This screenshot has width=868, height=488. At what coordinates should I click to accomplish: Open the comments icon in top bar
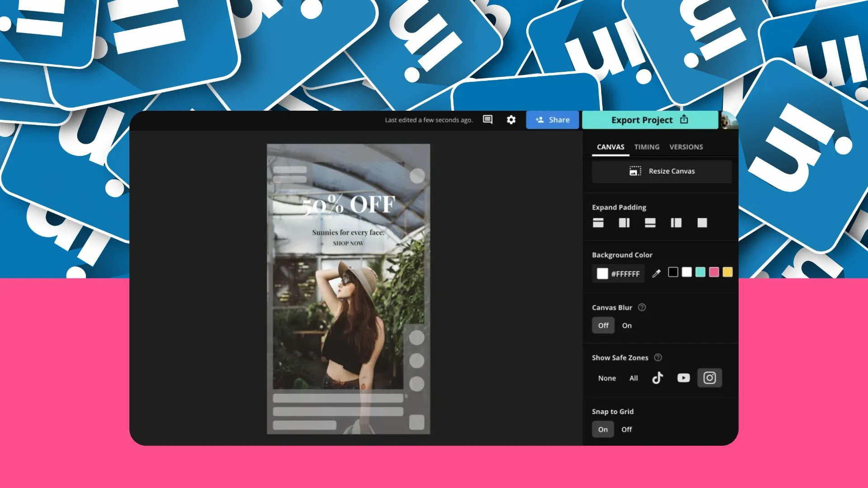[487, 120]
